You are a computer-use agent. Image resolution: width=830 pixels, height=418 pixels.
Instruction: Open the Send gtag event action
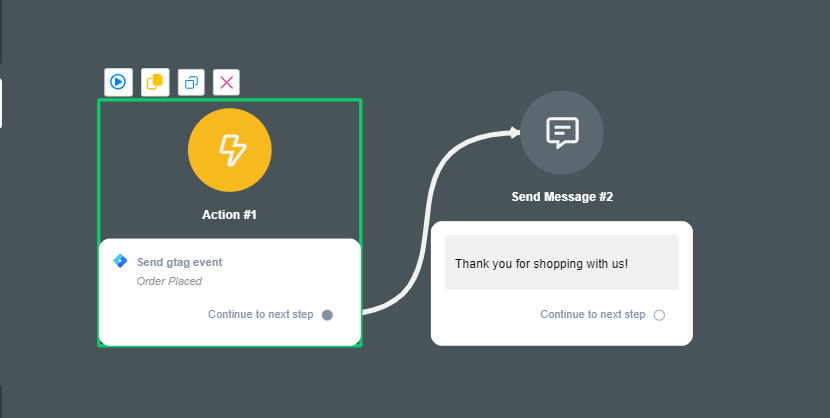(x=179, y=262)
